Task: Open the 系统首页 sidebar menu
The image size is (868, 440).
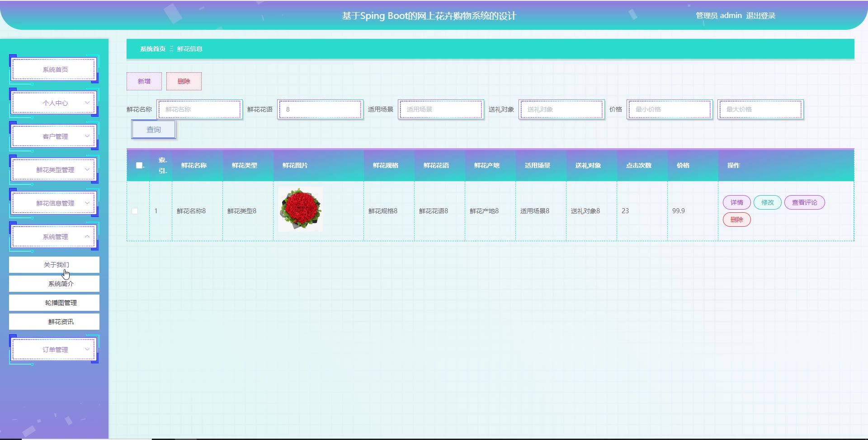Action: click(x=54, y=70)
